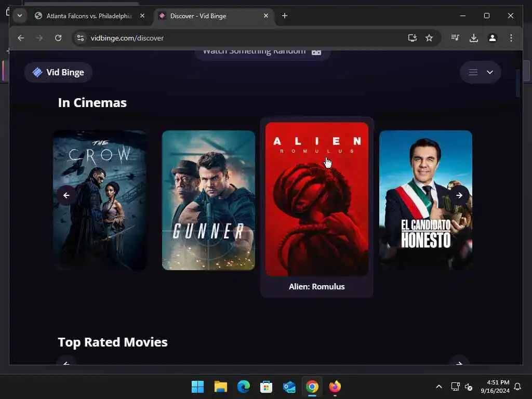Click the network icon in system tray
The height and width of the screenshot is (399, 532).
pyautogui.click(x=455, y=387)
